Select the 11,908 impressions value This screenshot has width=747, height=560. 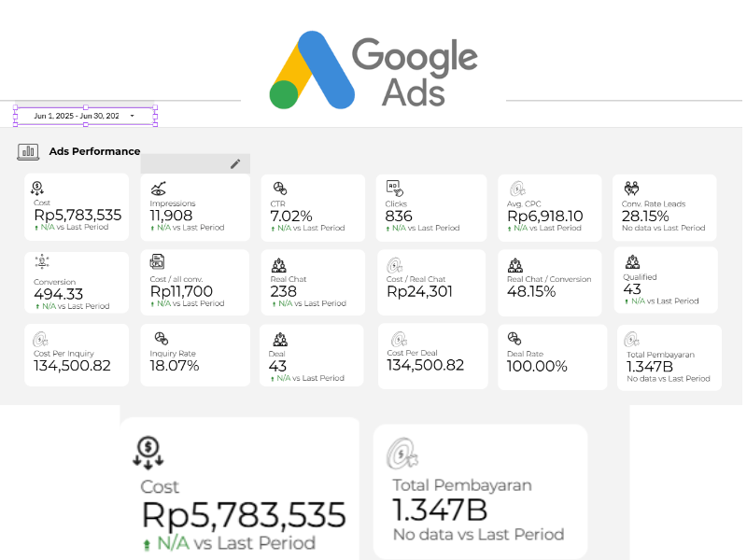tap(171, 216)
